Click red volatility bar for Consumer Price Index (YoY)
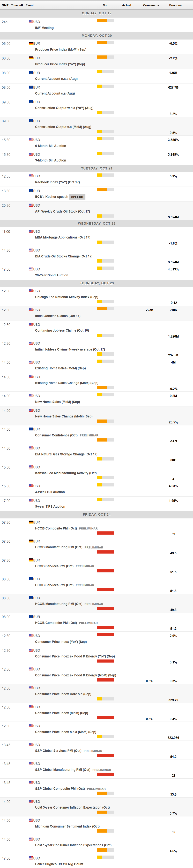193x868 pixels. click(105, 635)
